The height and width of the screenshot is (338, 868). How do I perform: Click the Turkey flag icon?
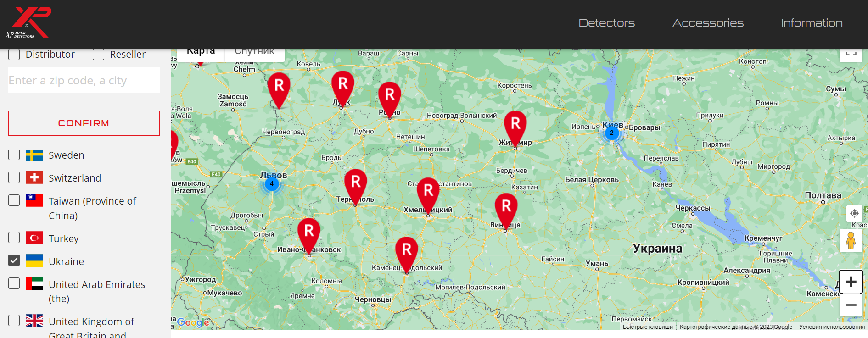click(34, 238)
